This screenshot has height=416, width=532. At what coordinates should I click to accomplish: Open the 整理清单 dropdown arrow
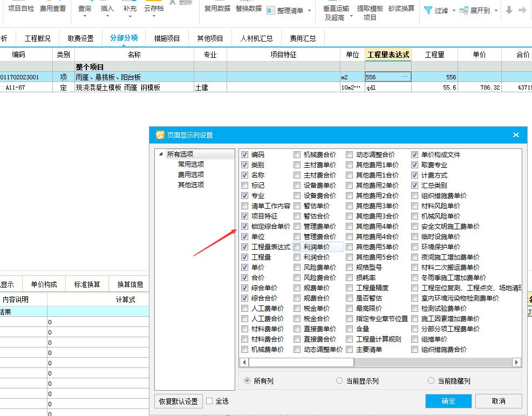[309, 10]
